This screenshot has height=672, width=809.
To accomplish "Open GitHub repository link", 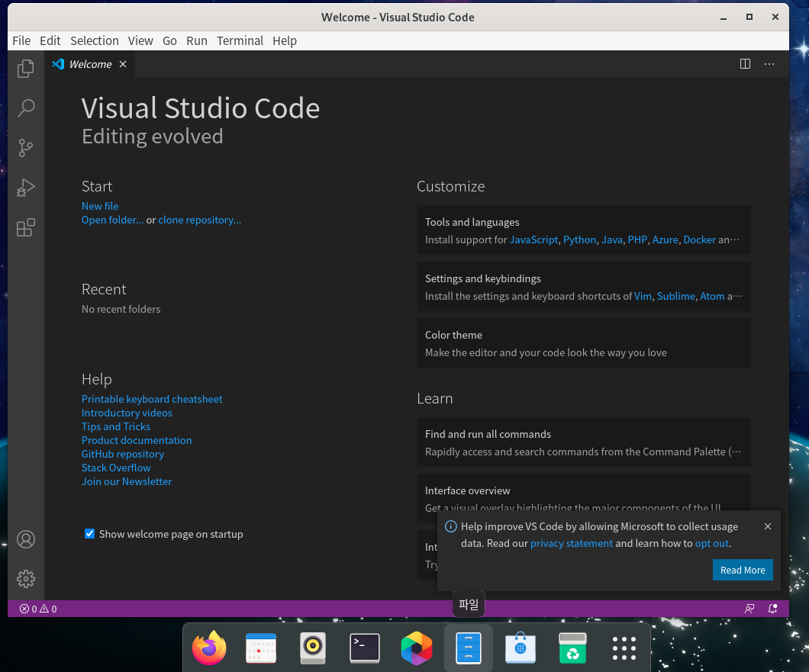I will point(123,455).
